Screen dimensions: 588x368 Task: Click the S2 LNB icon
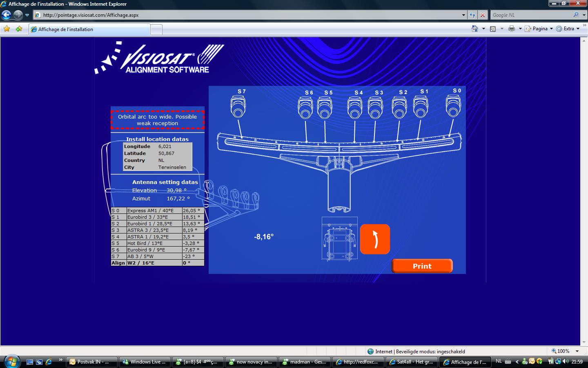point(399,107)
